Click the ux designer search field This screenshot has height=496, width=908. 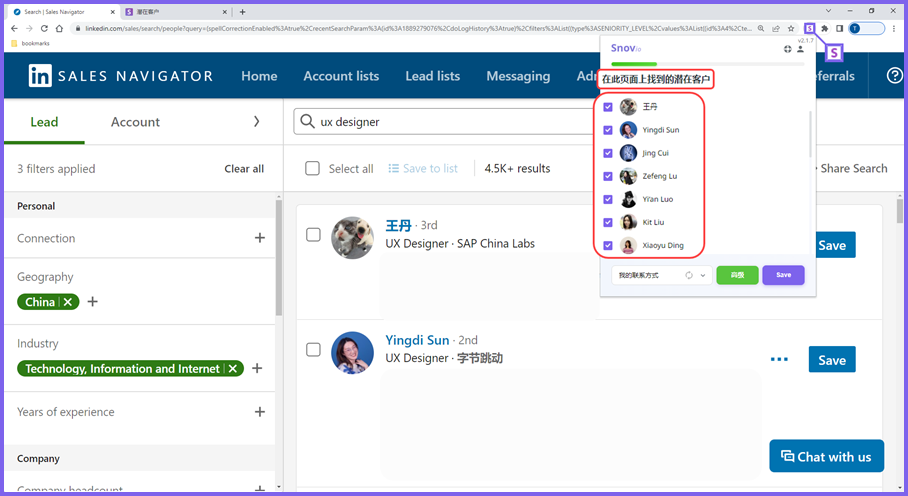tap(446, 122)
